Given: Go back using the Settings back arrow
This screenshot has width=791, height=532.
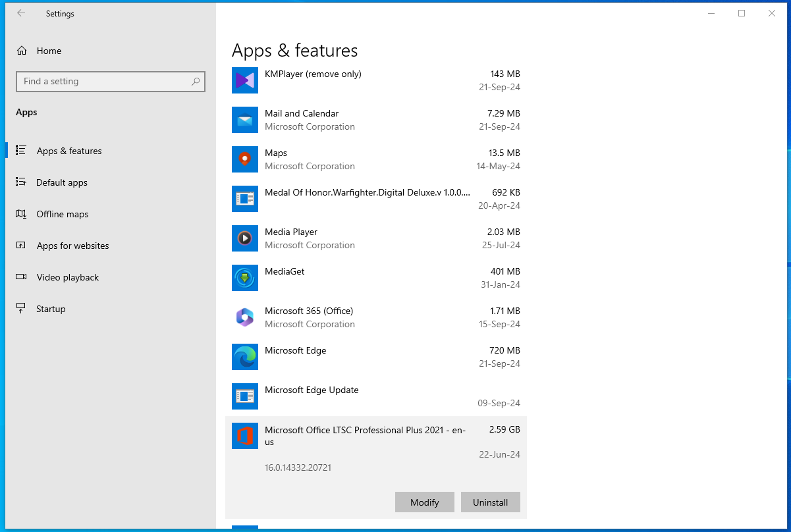Looking at the screenshot, I should (21, 13).
